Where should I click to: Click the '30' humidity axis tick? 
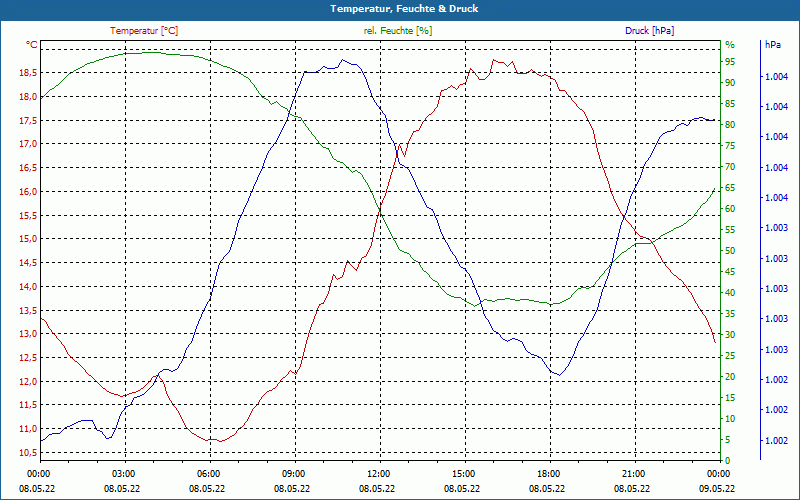tap(730, 335)
